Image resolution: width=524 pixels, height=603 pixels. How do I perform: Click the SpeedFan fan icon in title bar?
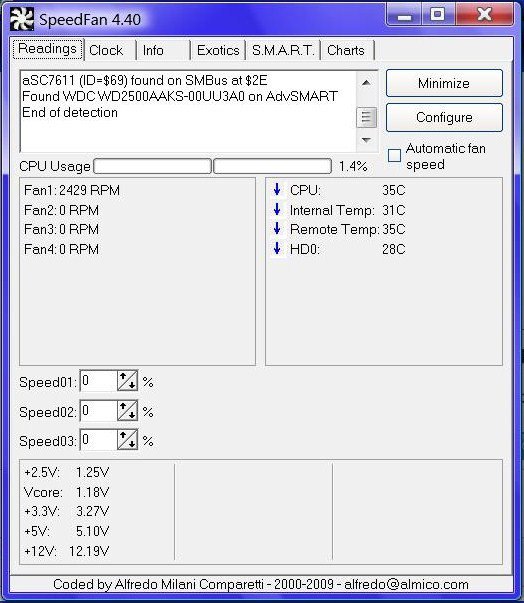coord(22,19)
